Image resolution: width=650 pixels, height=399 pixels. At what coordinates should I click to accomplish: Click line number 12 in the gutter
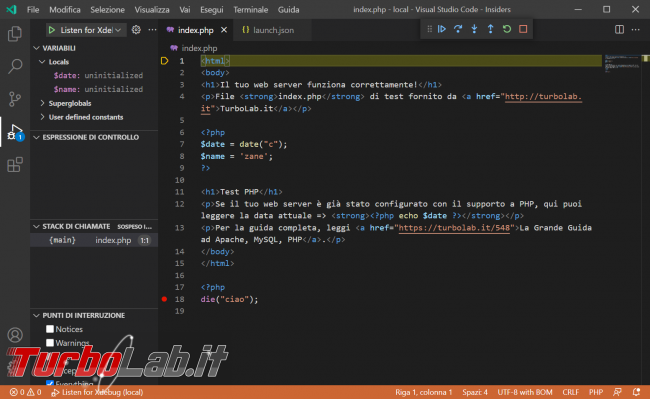[x=179, y=204]
